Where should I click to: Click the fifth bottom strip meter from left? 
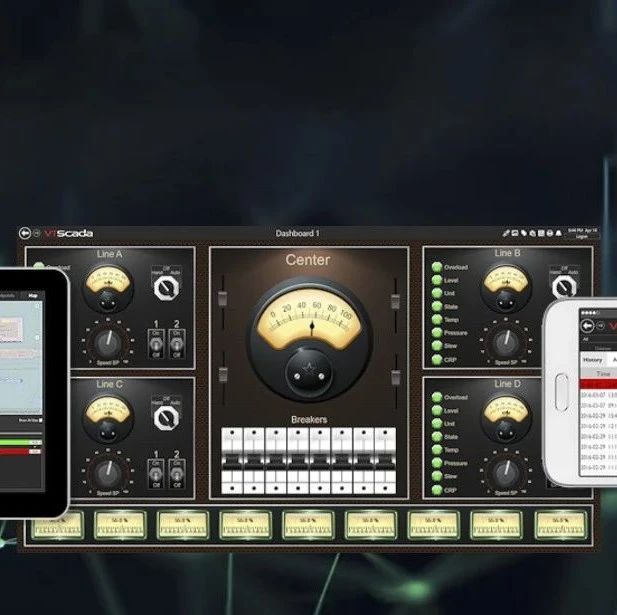308,525
